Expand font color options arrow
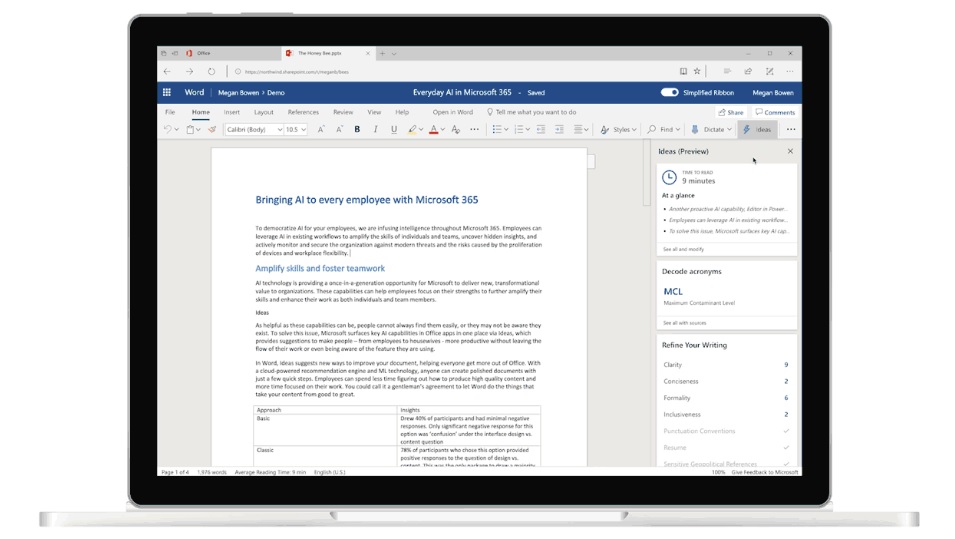The height and width of the screenshot is (539, 955). coord(443,130)
